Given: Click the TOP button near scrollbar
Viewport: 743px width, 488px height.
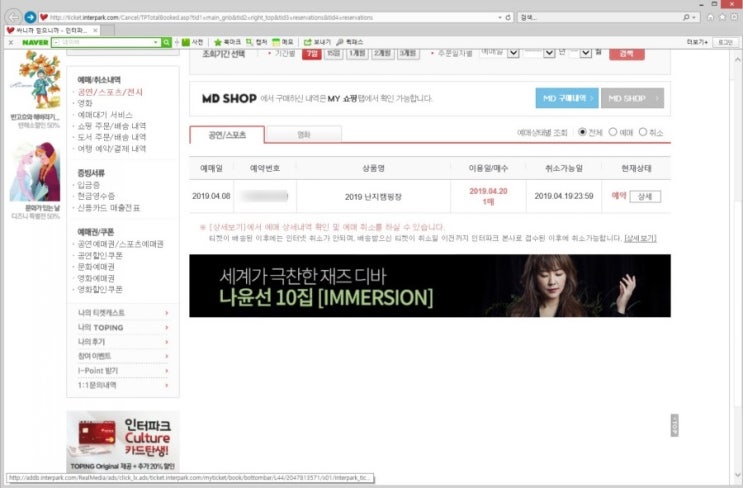Looking at the screenshot, I should pyautogui.click(x=674, y=425).
